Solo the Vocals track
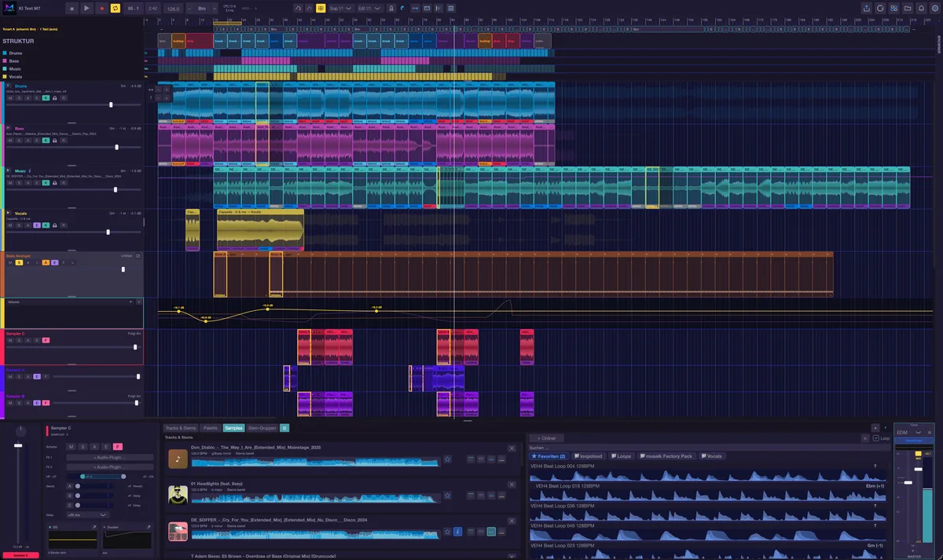The height and width of the screenshot is (560, 943). point(19,225)
